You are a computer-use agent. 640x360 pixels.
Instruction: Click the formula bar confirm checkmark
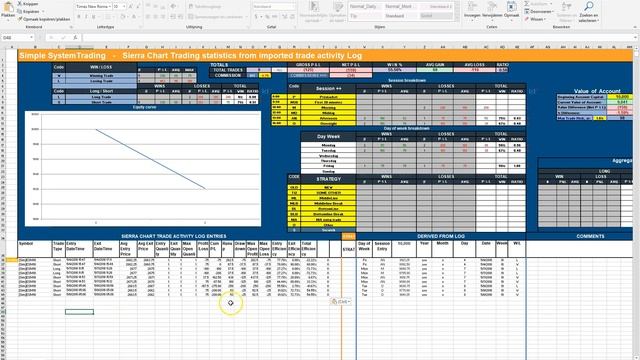click(63, 38)
